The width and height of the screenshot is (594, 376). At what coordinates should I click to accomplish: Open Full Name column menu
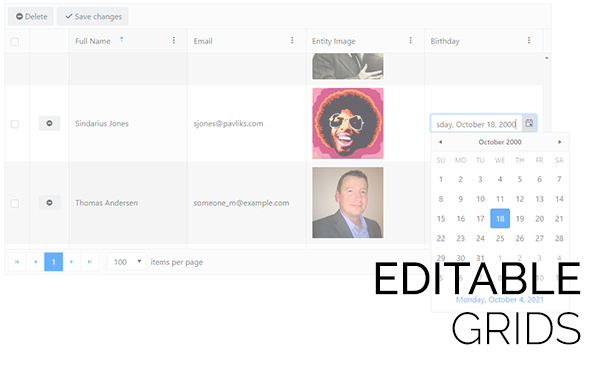[x=174, y=40]
